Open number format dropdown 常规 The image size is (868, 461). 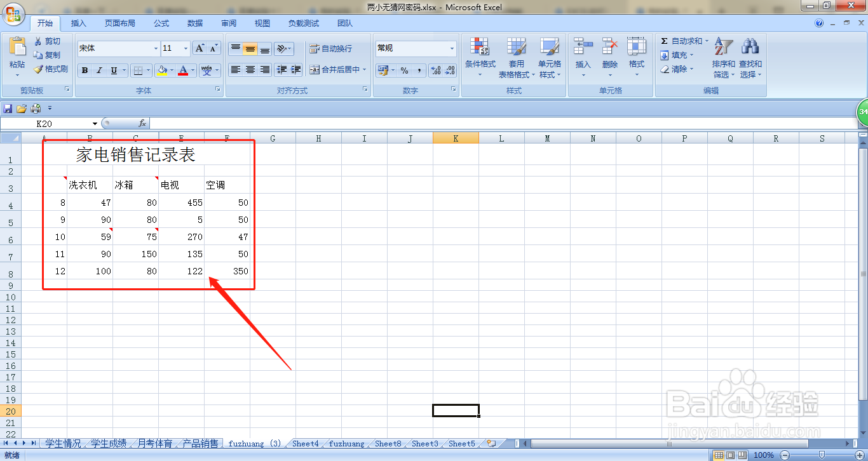pyautogui.click(x=452, y=48)
